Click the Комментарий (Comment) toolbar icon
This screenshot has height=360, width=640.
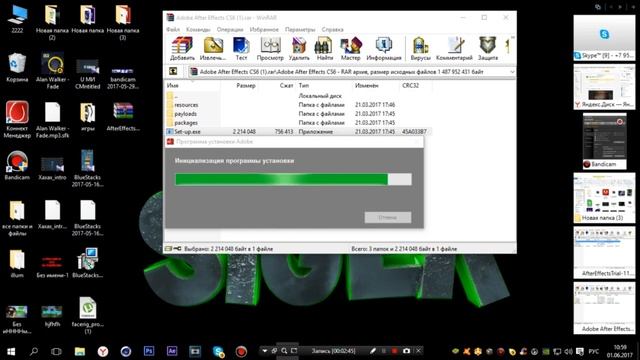point(454,49)
